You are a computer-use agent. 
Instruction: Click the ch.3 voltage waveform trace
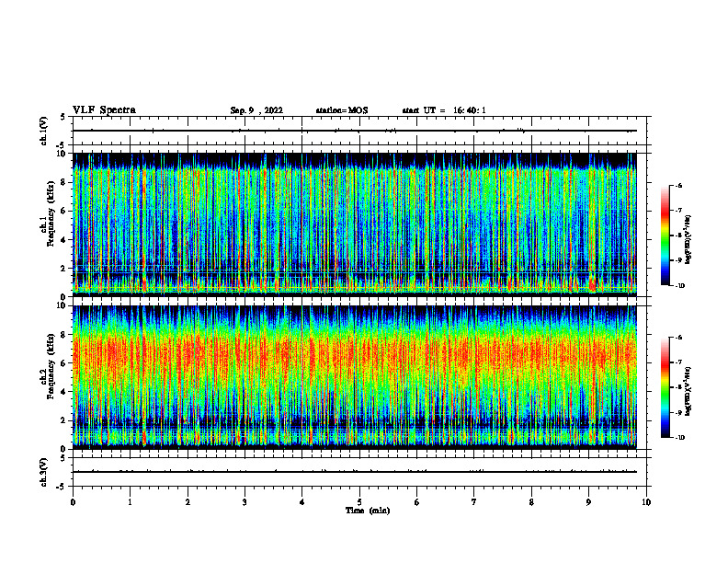click(x=355, y=472)
